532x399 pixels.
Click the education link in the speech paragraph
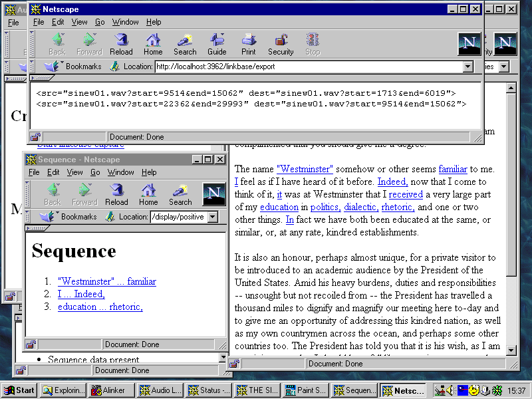click(x=279, y=207)
